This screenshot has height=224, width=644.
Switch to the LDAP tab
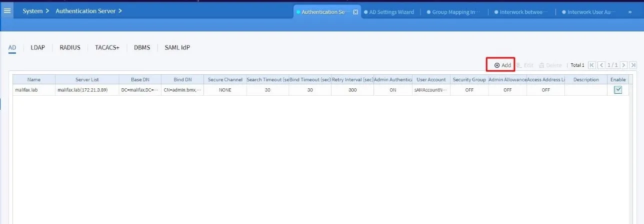pyautogui.click(x=38, y=48)
